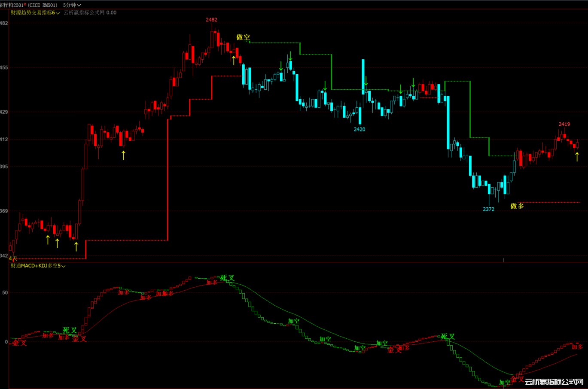Select the 2420 low price label
Screen dimensions: 588x389
(x=360, y=129)
